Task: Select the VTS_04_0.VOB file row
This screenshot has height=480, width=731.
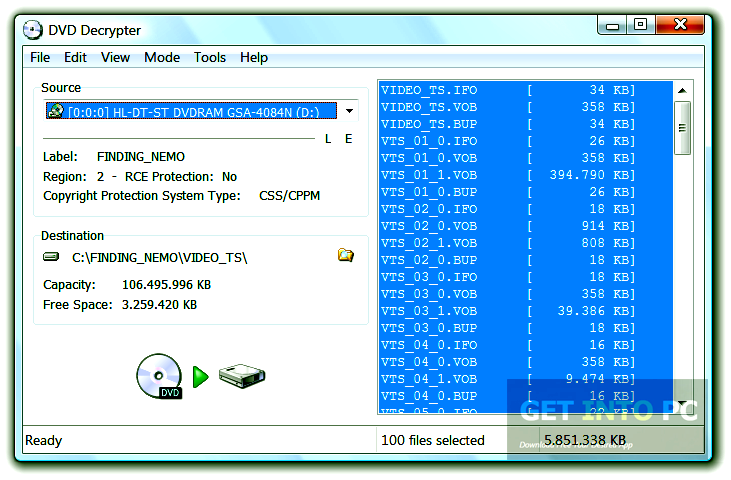Action: 526,362
